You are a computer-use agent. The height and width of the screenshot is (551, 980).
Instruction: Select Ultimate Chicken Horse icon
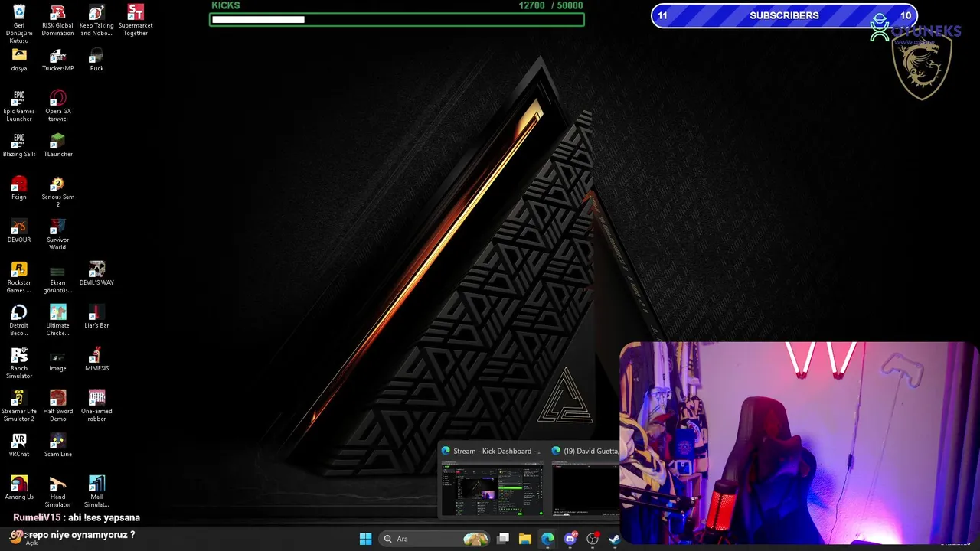coord(57,321)
